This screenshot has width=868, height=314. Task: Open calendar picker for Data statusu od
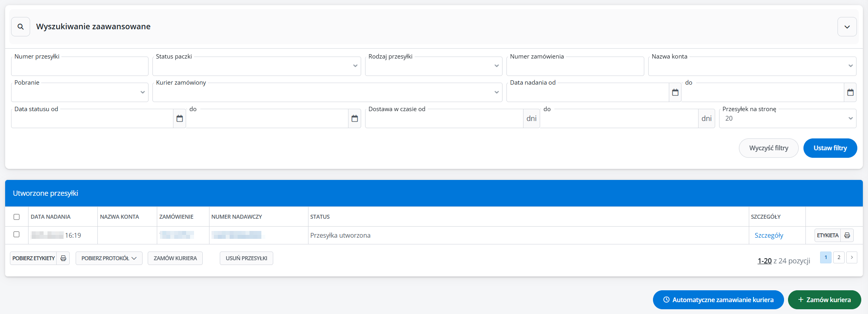click(179, 119)
